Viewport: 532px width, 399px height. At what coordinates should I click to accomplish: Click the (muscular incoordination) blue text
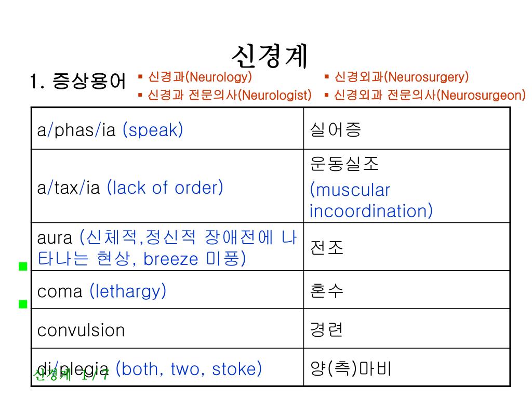[371, 201]
